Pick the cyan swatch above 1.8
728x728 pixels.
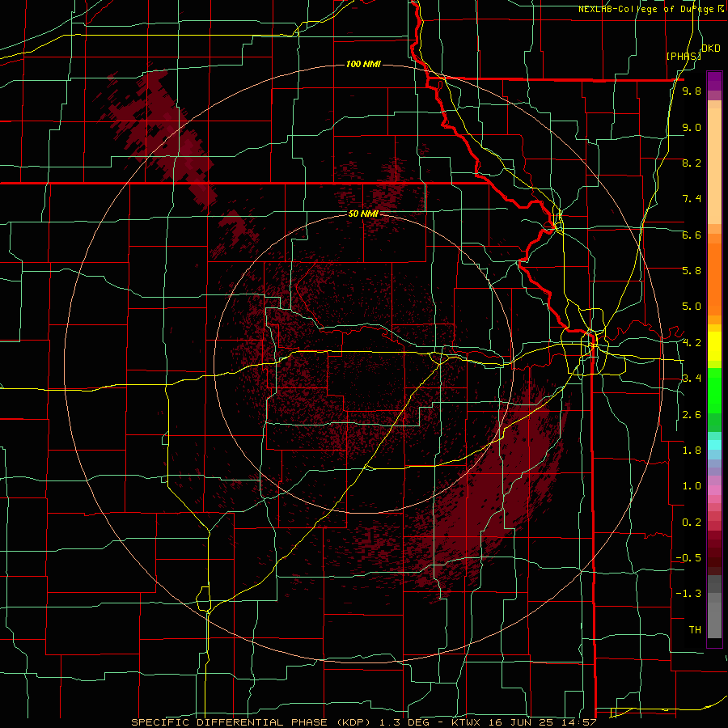[x=714, y=444]
